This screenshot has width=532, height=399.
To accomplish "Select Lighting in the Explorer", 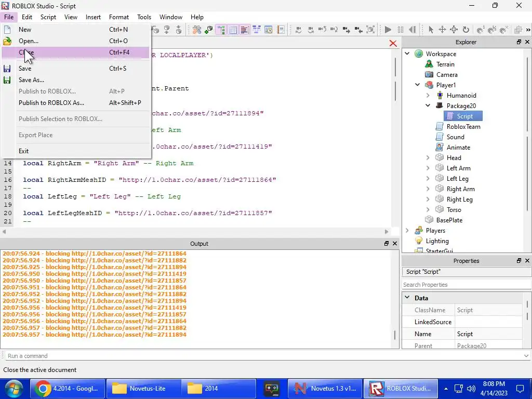I will [437, 241].
